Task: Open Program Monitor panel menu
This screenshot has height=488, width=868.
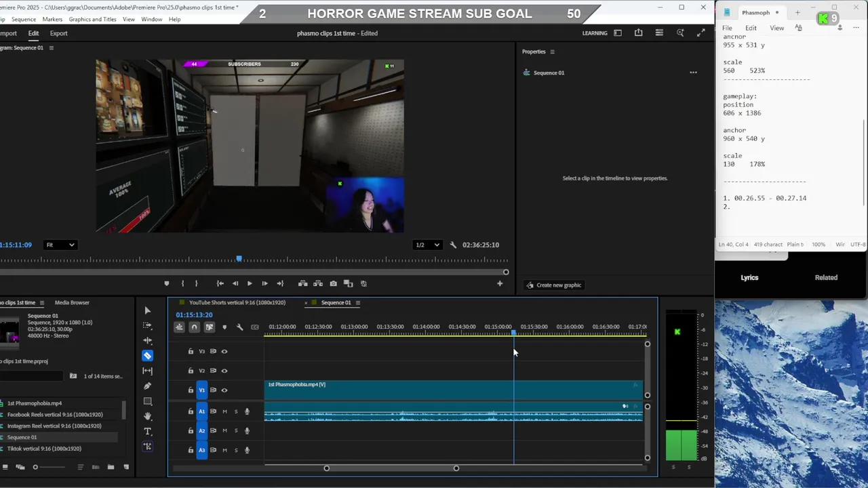Action: [x=51, y=47]
